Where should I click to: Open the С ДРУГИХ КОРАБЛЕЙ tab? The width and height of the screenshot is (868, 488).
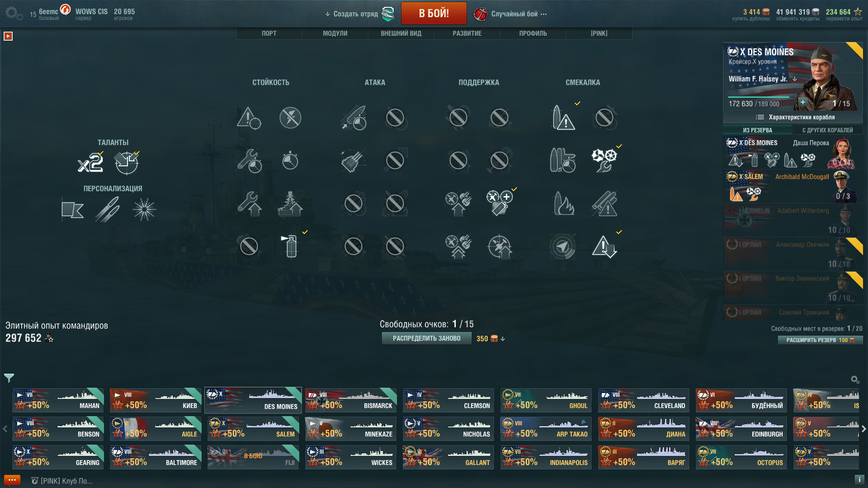coord(827,130)
